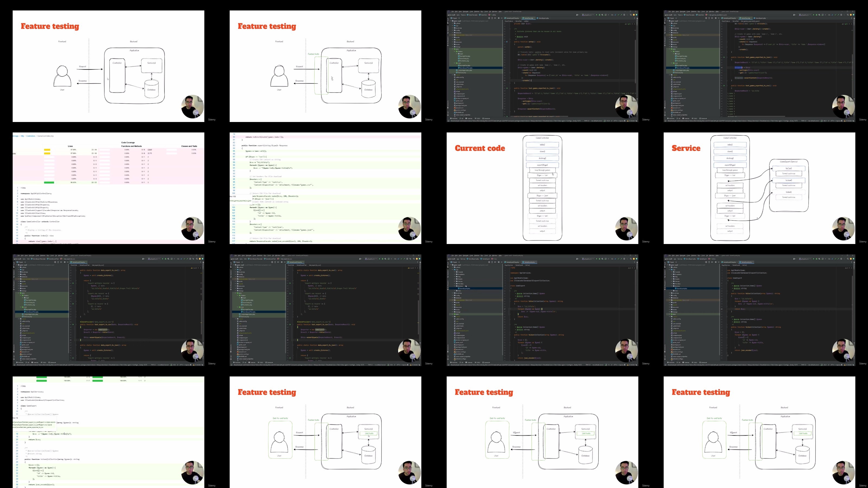
Task: Click the 'Http' breadcrumb link in coverage report
Action: tap(22, 136)
